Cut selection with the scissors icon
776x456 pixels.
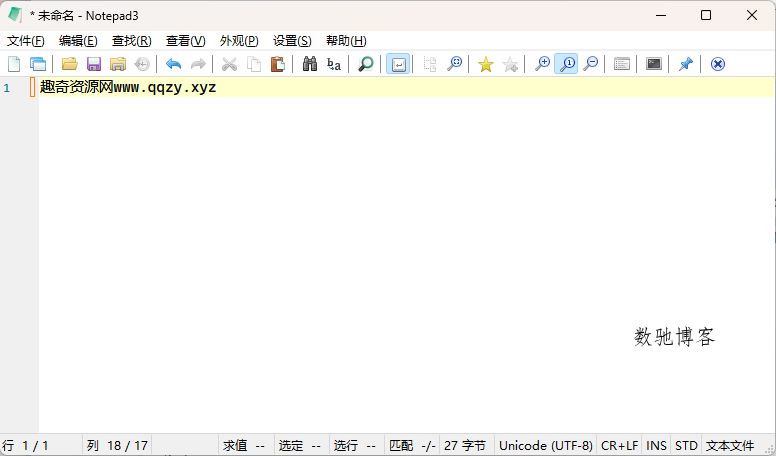point(229,64)
